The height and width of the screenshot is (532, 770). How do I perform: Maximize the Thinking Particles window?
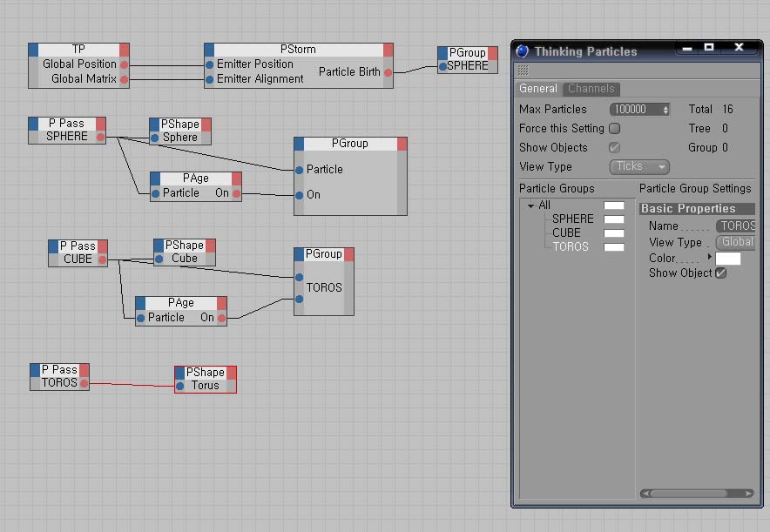coord(709,48)
